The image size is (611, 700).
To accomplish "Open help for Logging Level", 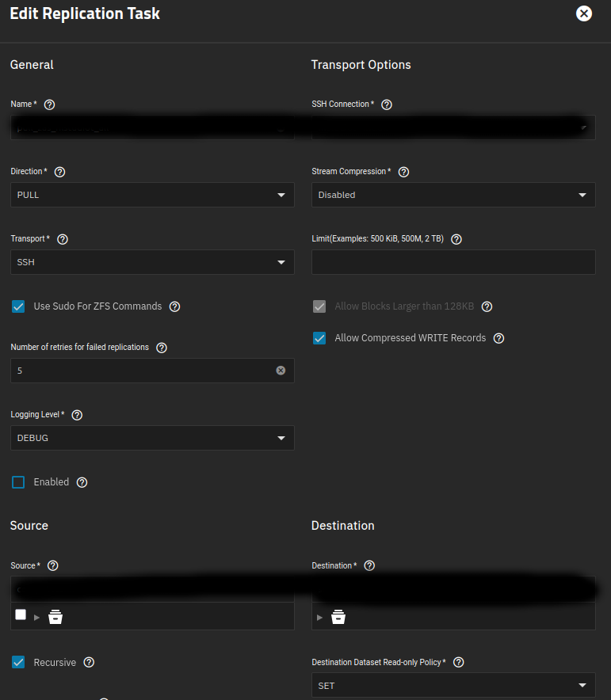I will pos(77,415).
